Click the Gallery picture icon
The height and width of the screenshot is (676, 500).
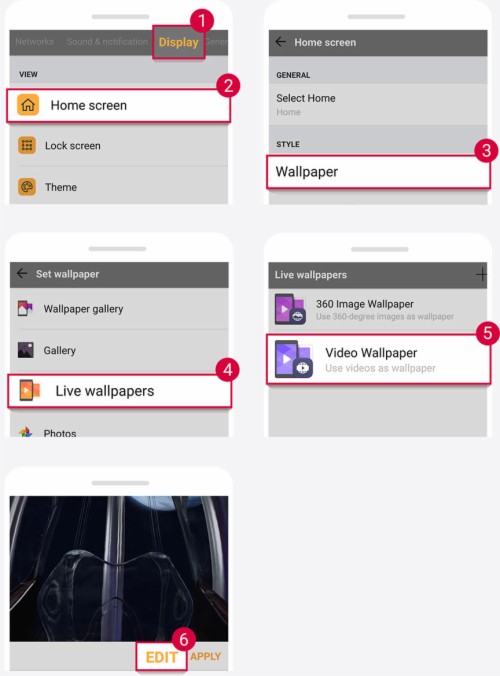[25, 350]
